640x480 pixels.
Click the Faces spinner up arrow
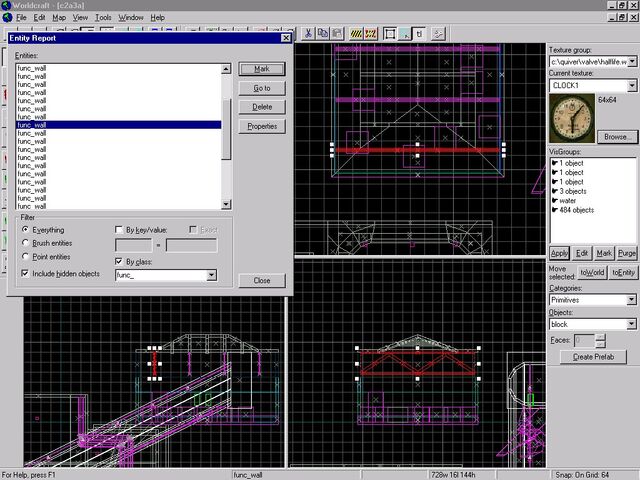600,337
